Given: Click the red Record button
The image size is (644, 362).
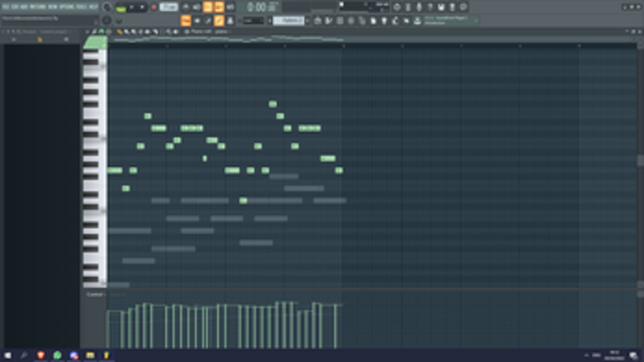Looking at the screenshot, I should (154, 7).
